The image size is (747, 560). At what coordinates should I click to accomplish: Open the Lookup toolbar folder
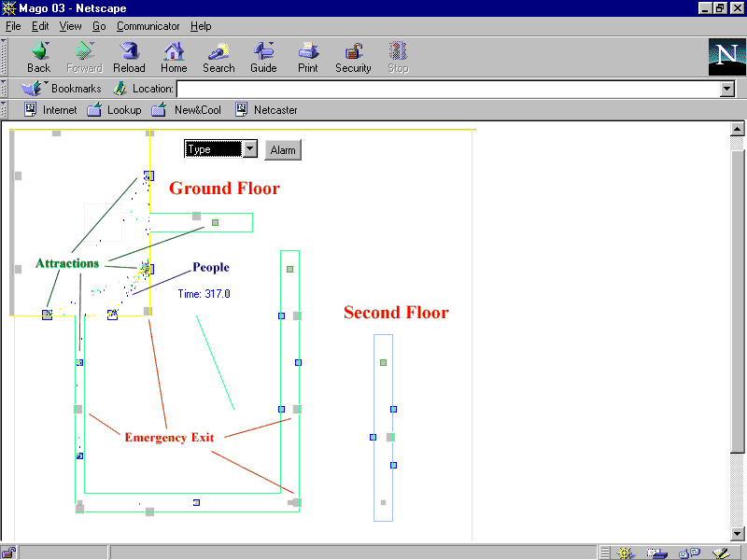114,110
